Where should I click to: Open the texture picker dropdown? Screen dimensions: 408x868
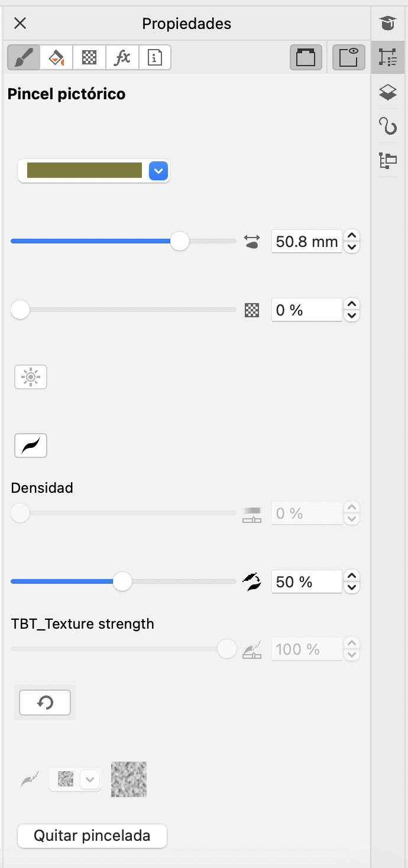(x=90, y=779)
